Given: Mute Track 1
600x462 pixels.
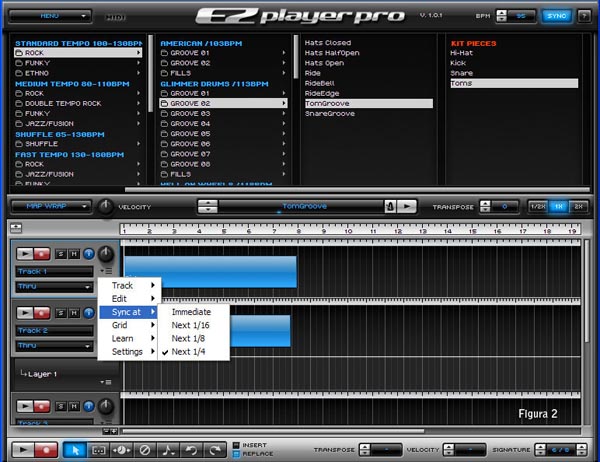Looking at the screenshot, I should click(x=74, y=254).
